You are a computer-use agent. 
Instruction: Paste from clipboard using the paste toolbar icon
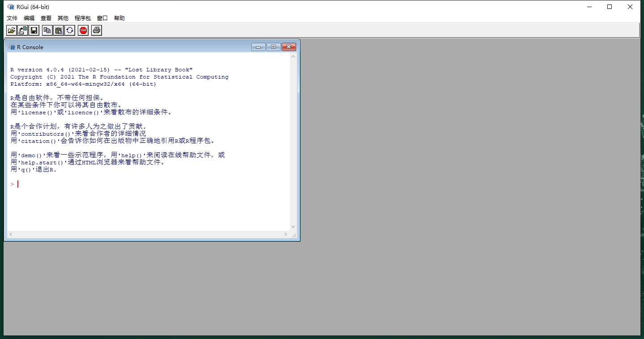[58, 30]
